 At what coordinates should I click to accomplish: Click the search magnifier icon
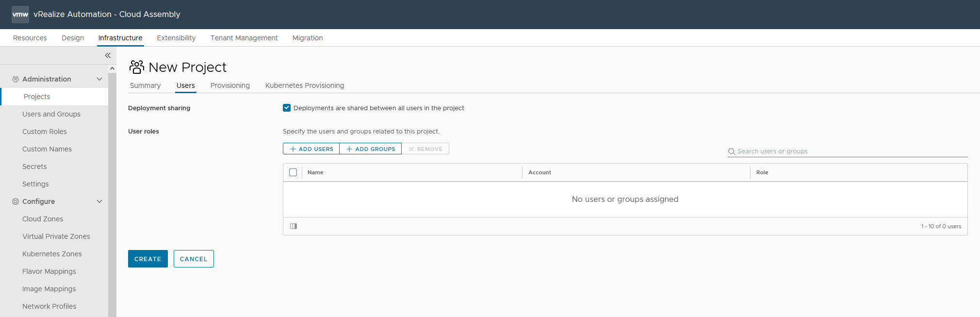732,151
